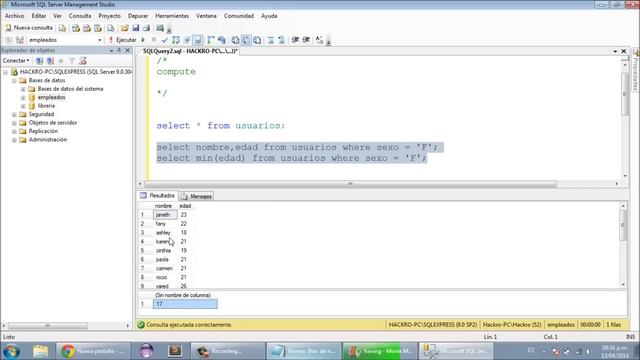Click the Debug green arrow icon
Screen dimensions: 640x360
click(x=143, y=40)
